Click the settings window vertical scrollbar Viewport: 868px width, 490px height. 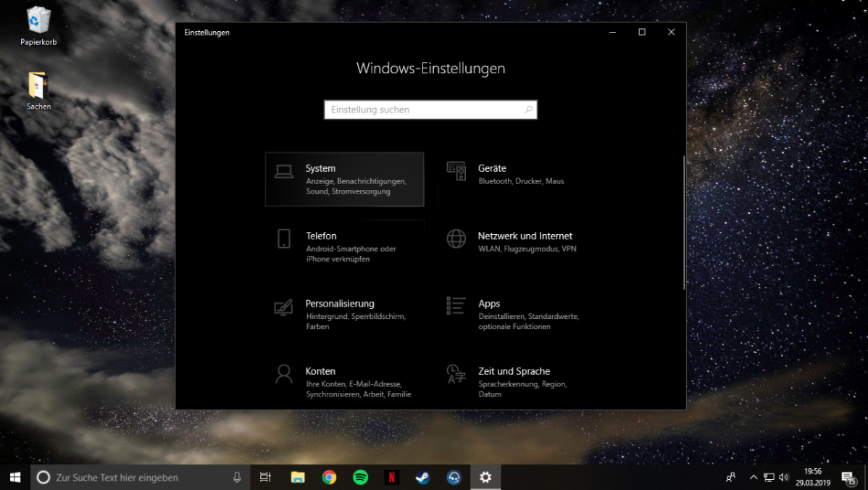[684, 223]
